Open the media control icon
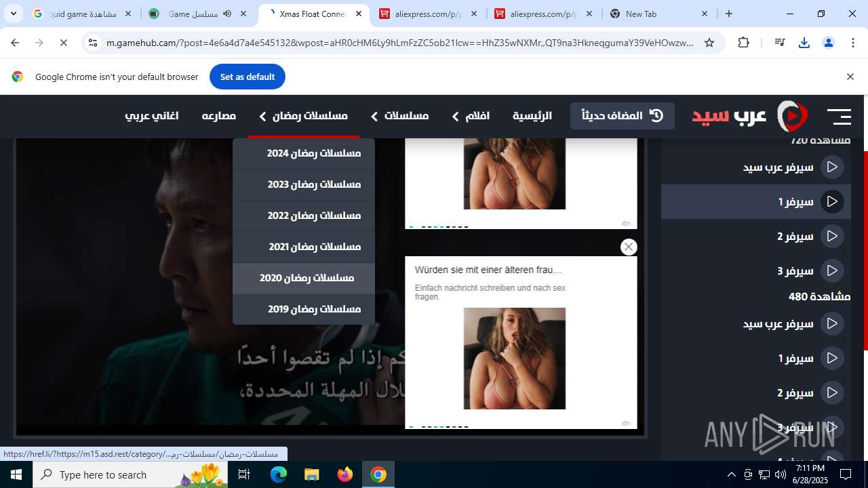Viewport: 868px width, 488px height. click(780, 43)
